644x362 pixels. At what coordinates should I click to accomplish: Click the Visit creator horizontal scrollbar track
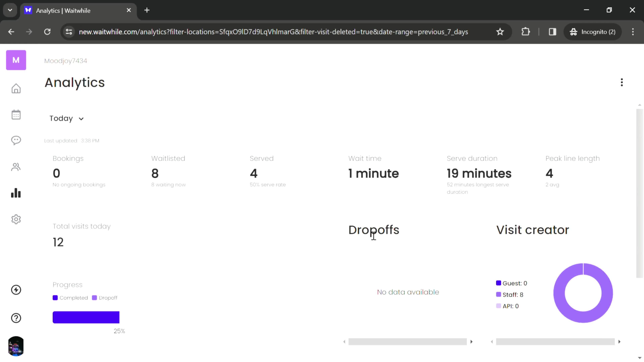click(555, 342)
